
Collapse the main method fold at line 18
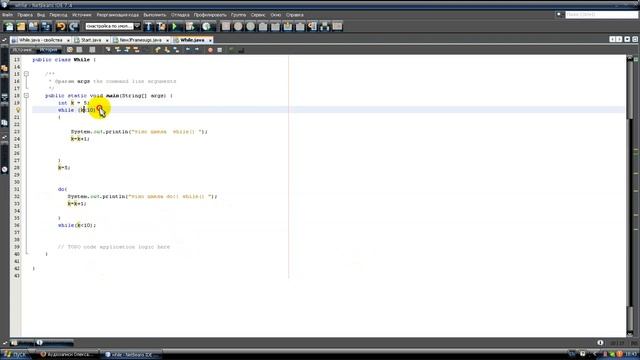(x=26, y=96)
